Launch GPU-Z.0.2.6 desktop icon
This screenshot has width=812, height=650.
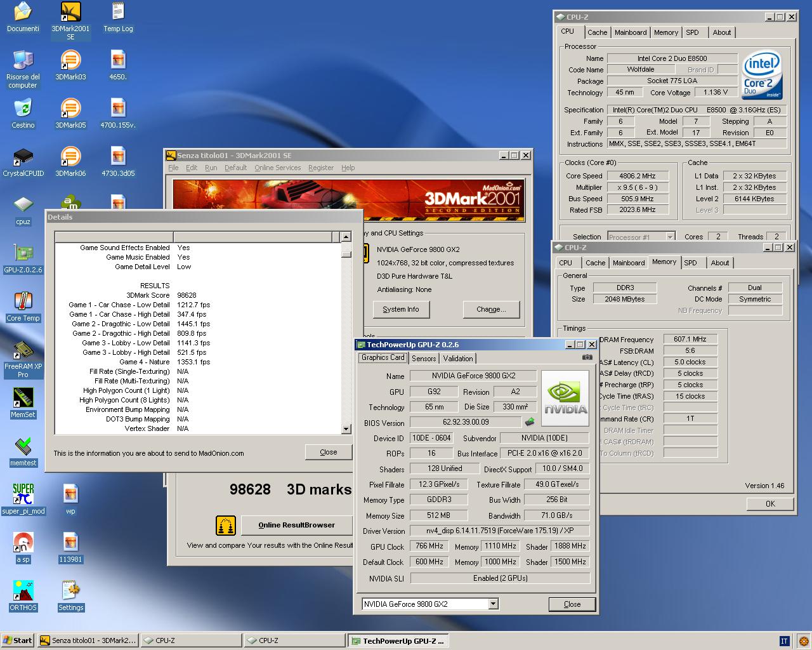(23, 258)
